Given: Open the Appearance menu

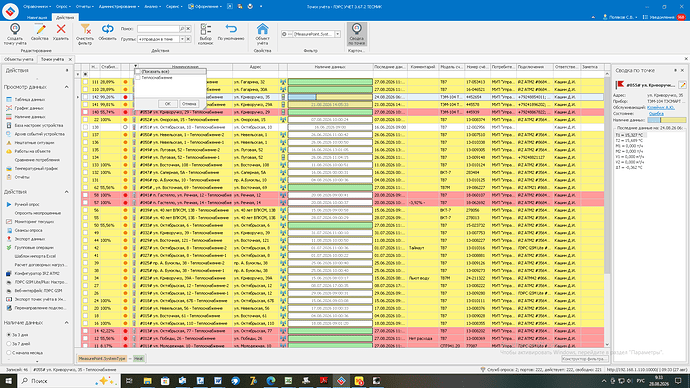Looking at the screenshot, I should click(206, 7).
